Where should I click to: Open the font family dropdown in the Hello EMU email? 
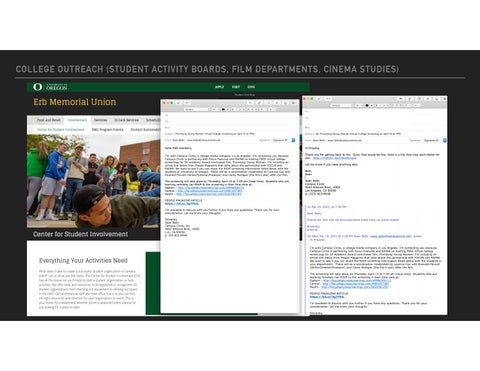[197, 109]
